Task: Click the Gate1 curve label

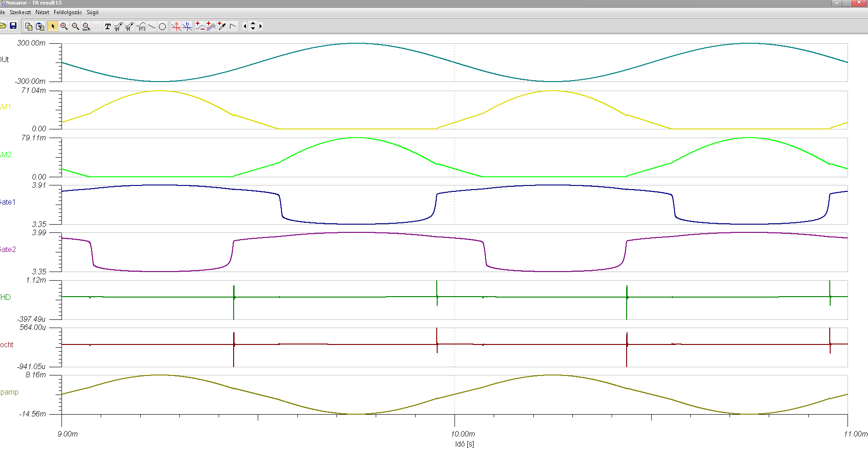Action: [x=7, y=202]
